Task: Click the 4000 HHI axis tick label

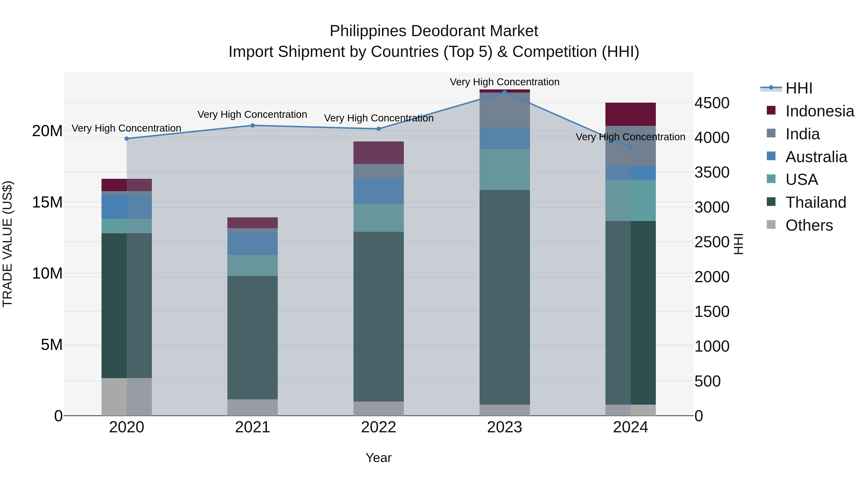Action: pos(712,138)
